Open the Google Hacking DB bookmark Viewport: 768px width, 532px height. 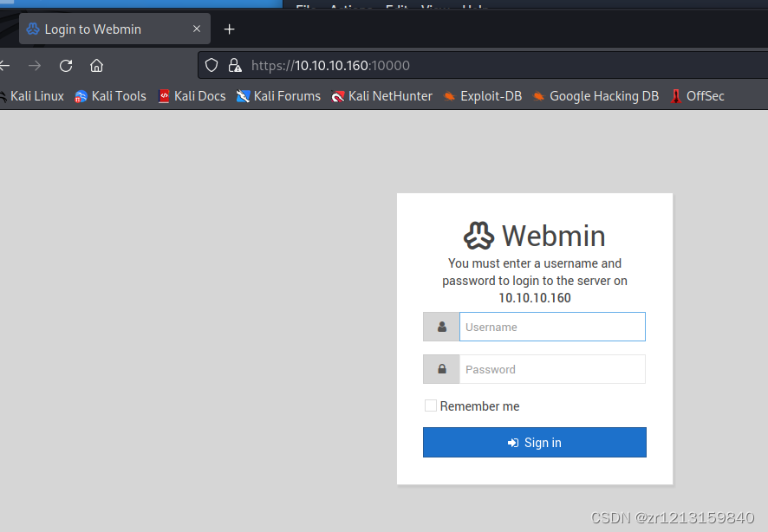[x=596, y=96]
